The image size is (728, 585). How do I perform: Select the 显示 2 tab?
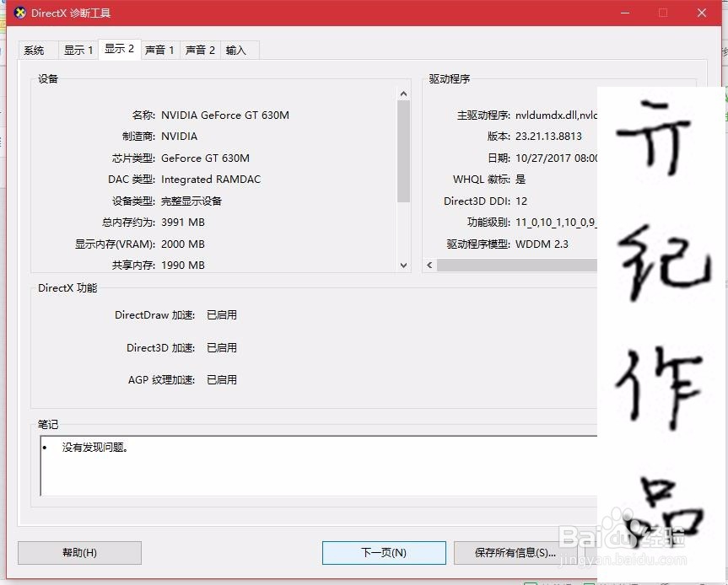click(119, 49)
